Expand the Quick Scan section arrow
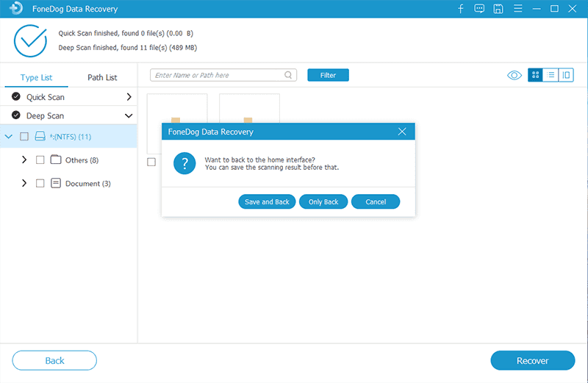The width and height of the screenshot is (588, 383). [x=129, y=97]
